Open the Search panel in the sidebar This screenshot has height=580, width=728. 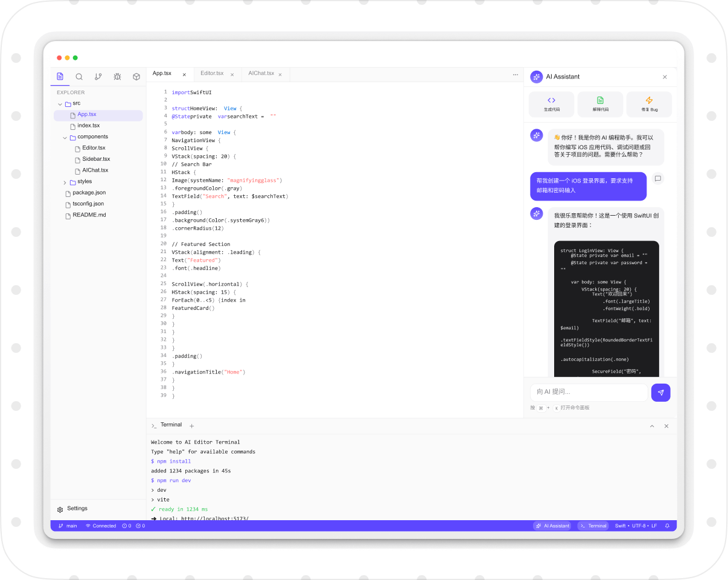pos(79,77)
